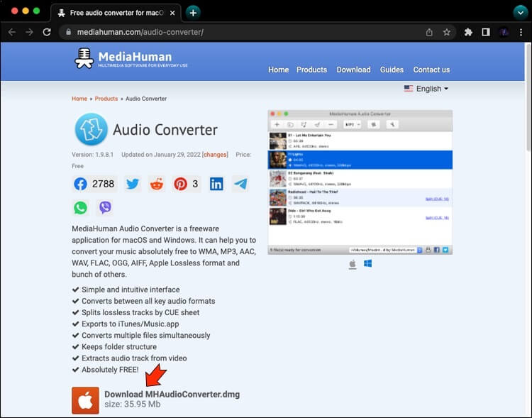
Task: Share on LinkedIn icon
Action: click(216, 184)
